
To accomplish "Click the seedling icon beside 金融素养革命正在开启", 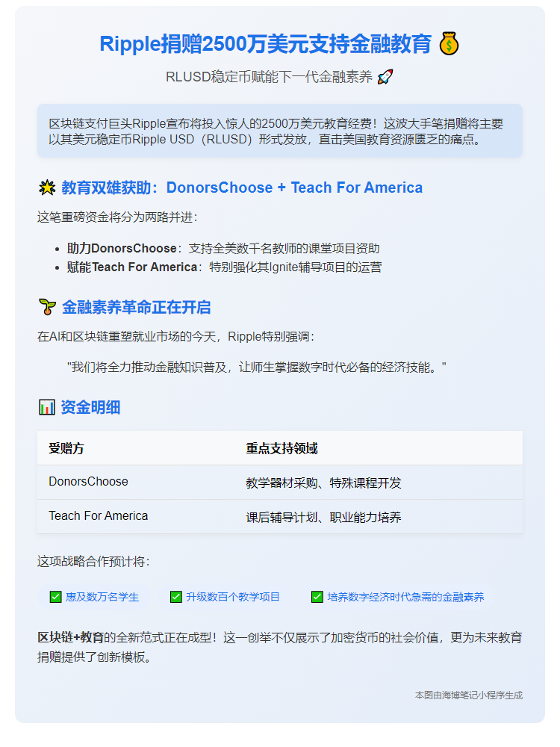I will pyautogui.click(x=46, y=307).
